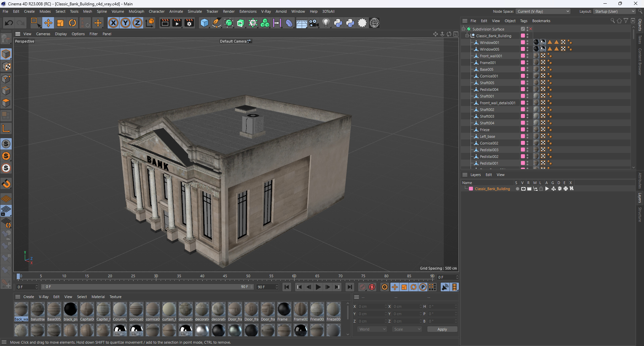Screen dimensions: 644x346
Task: Add a Camera object
Action: tap(314, 23)
